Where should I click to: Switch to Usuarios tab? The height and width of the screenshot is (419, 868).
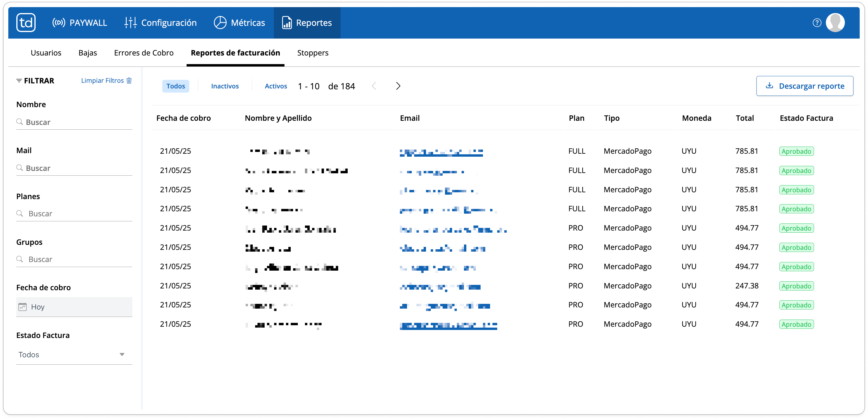46,53
